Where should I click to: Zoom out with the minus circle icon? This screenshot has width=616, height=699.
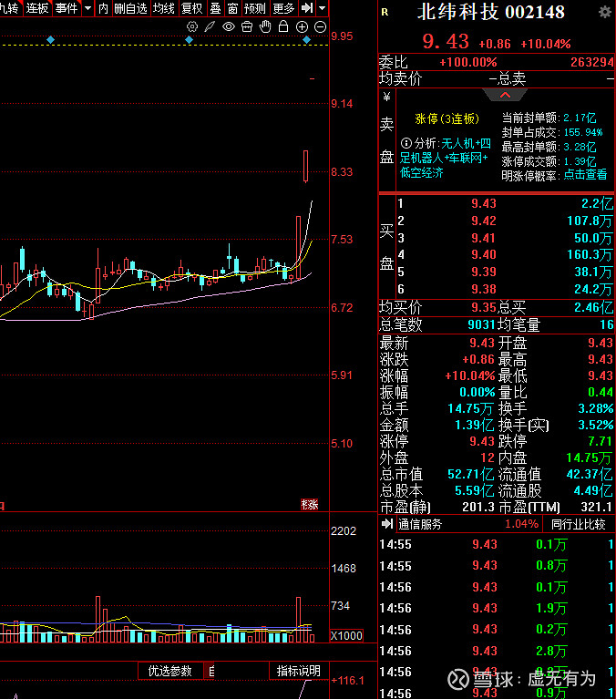click(320, 26)
